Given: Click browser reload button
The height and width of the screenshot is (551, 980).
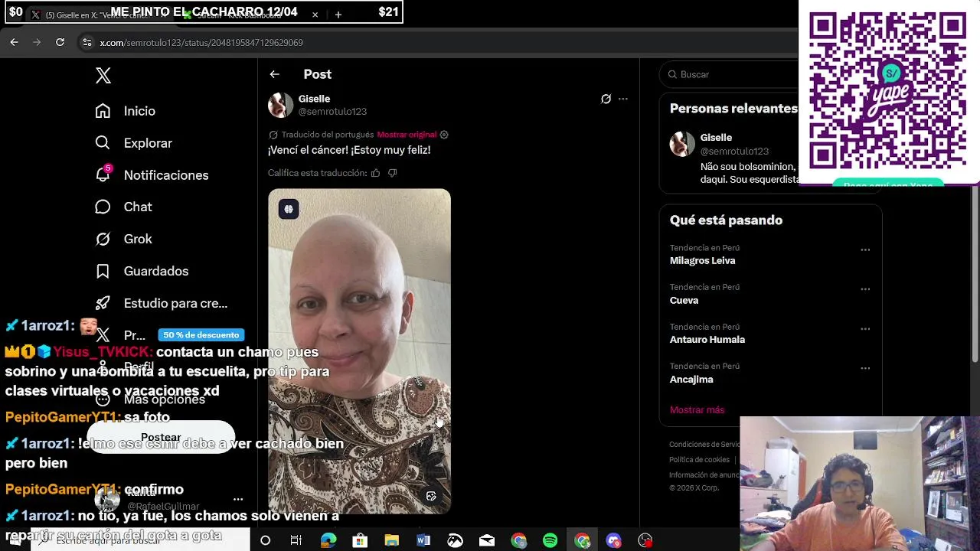Looking at the screenshot, I should pyautogui.click(x=60, y=42).
